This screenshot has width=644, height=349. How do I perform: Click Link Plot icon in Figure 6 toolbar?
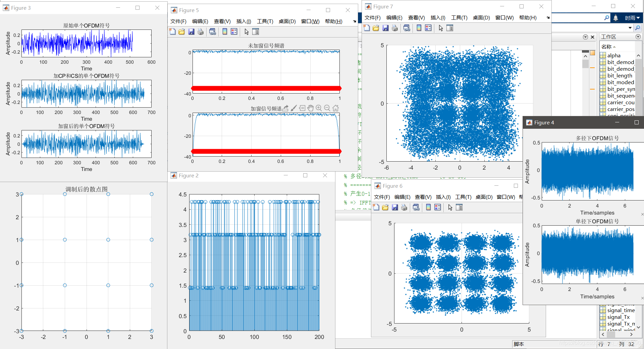tap(416, 207)
